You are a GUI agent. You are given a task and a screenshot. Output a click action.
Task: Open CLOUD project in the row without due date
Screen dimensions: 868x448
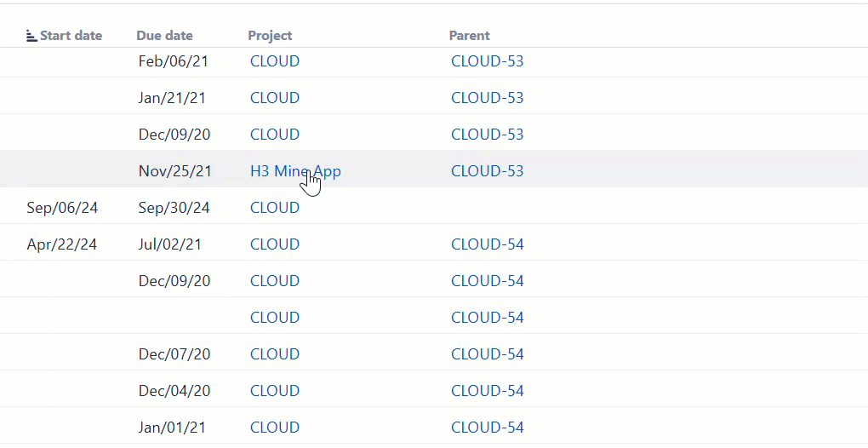click(x=275, y=318)
